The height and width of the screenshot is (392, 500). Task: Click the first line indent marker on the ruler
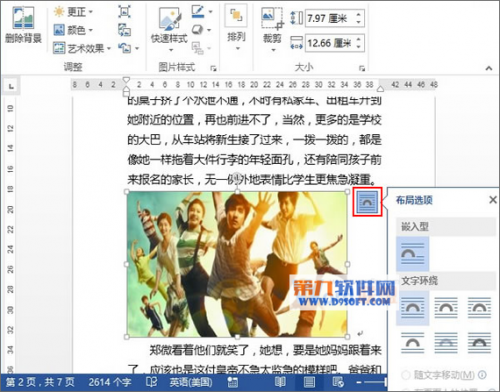click(x=126, y=80)
